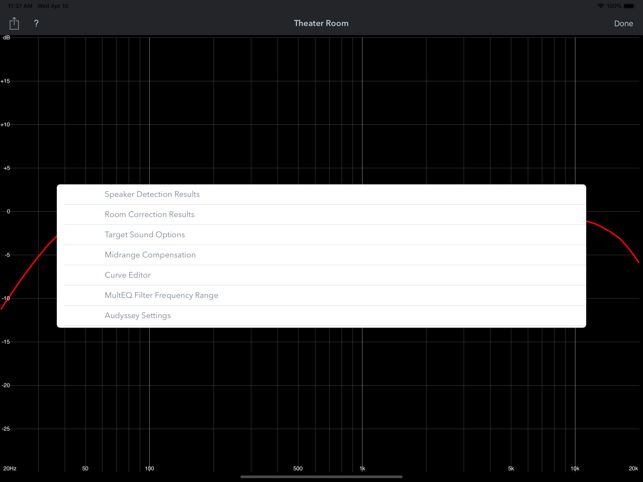The image size is (643, 482).
Task: Click the 20Hz axis label
Action: pyautogui.click(x=10, y=468)
